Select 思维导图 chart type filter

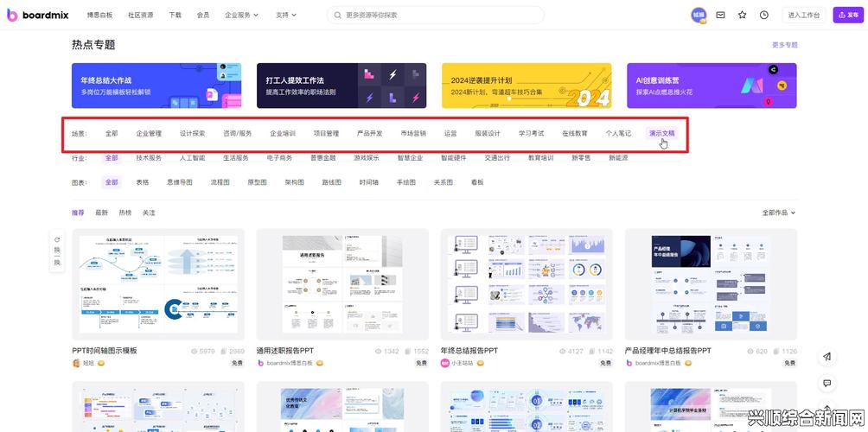[180, 182]
